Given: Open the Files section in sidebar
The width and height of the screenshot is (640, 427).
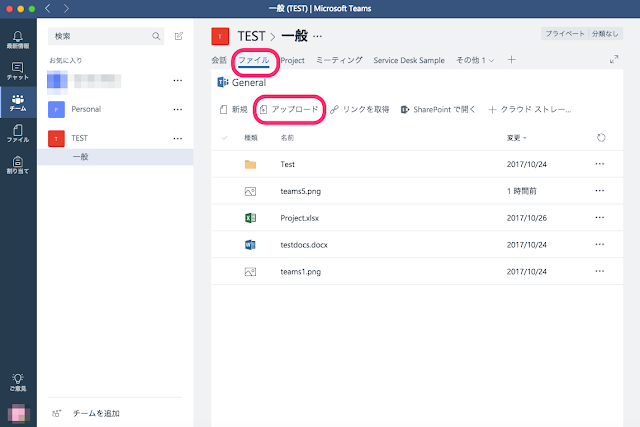Looking at the screenshot, I should click(x=18, y=133).
